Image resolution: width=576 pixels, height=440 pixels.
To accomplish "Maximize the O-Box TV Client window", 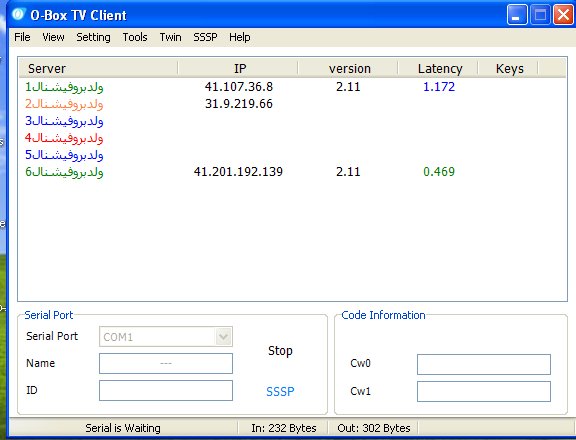I will tap(540, 15).
